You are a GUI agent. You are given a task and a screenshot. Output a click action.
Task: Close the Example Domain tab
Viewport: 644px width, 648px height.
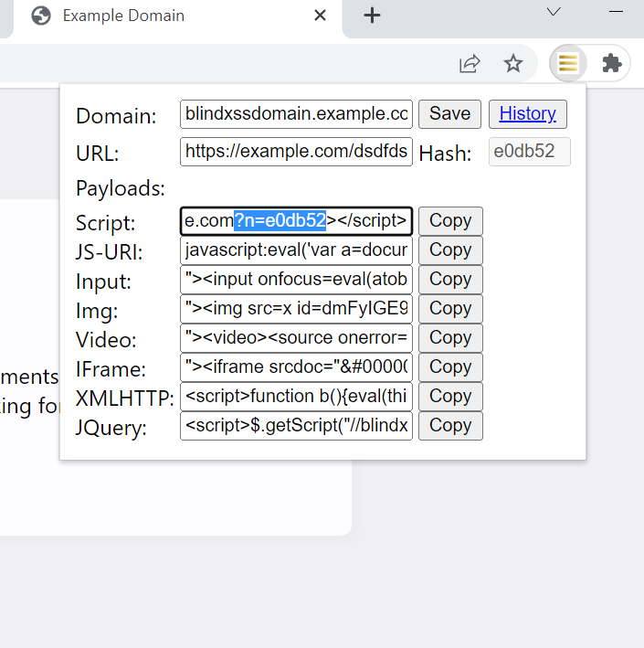[x=320, y=16]
